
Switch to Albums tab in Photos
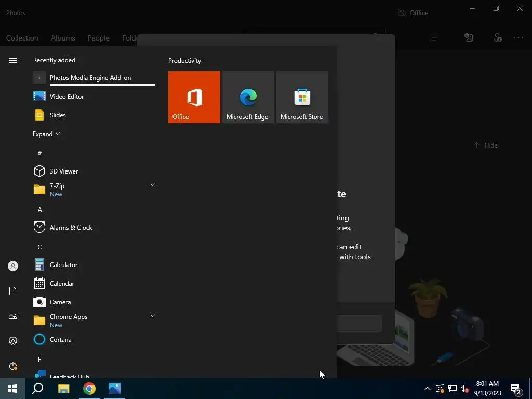[x=63, y=38]
